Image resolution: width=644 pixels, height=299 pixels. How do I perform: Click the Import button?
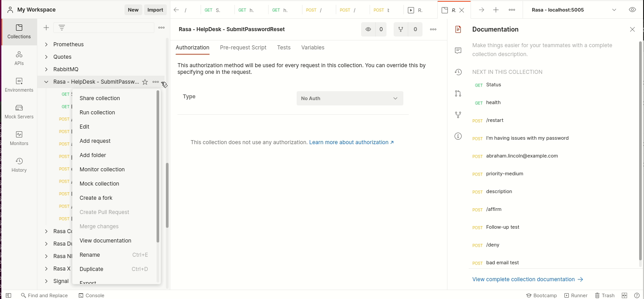click(x=155, y=10)
